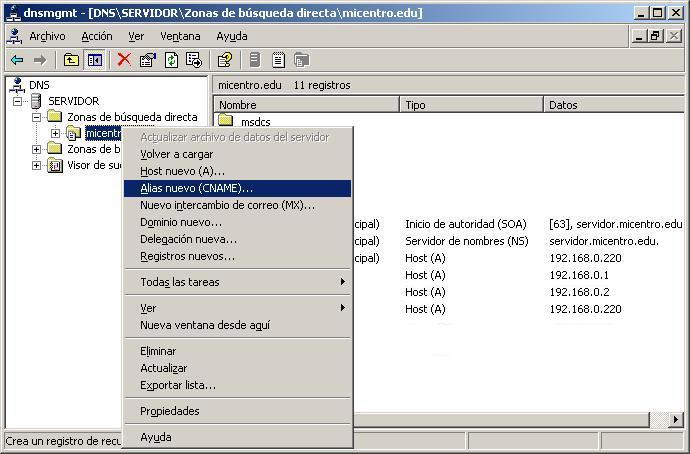690x454 pixels.
Task: Click the Help question mark toolbar icon
Action: point(225,60)
